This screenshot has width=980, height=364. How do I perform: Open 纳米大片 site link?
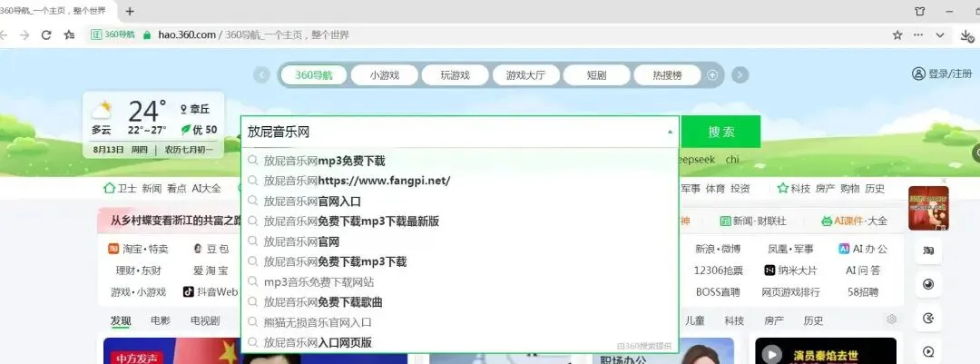(x=790, y=271)
